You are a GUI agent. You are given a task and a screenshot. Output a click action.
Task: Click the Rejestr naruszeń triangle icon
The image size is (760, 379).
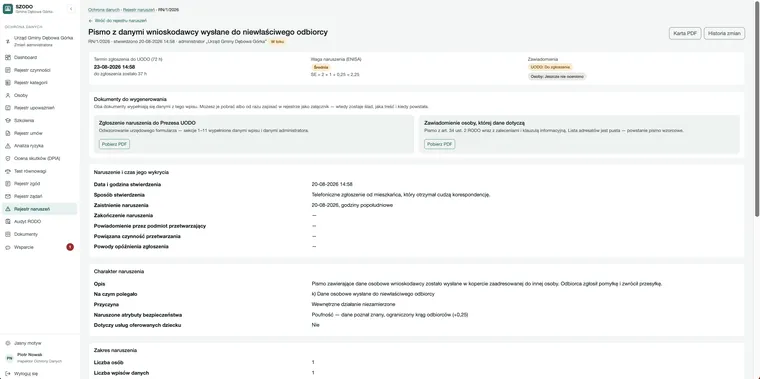pyautogui.click(x=8, y=209)
